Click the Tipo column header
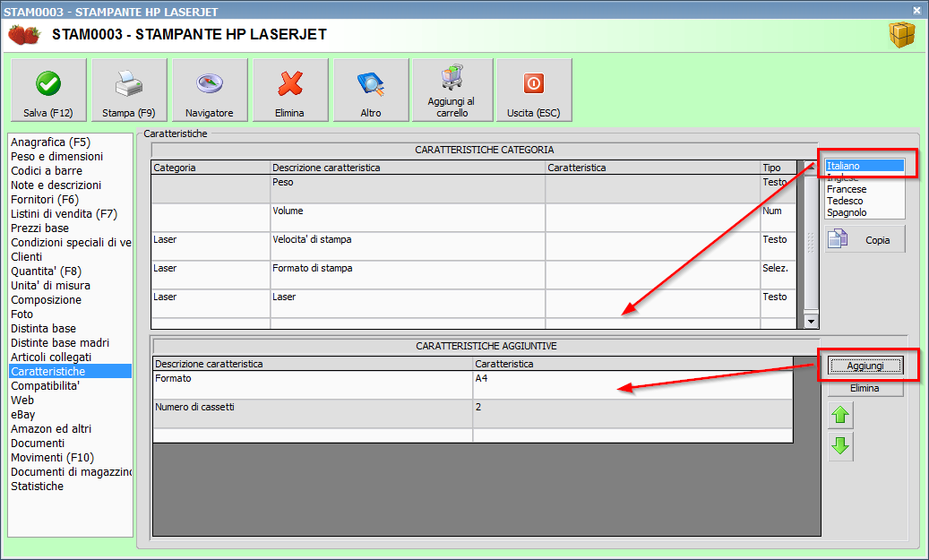 (x=778, y=168)
